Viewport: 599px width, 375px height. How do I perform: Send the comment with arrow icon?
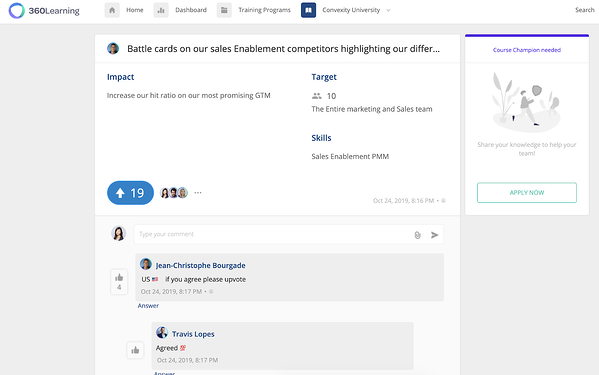(x=434, y=235)
